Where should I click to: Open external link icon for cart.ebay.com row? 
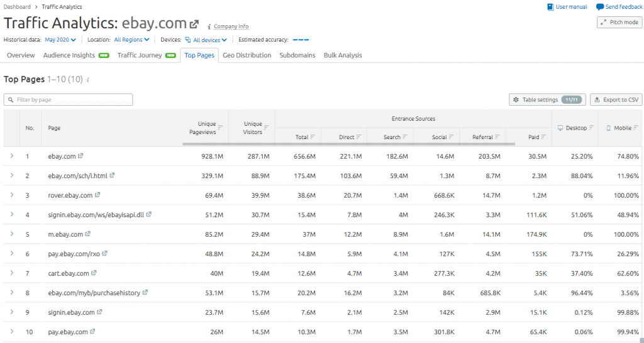tap(94, 273)
